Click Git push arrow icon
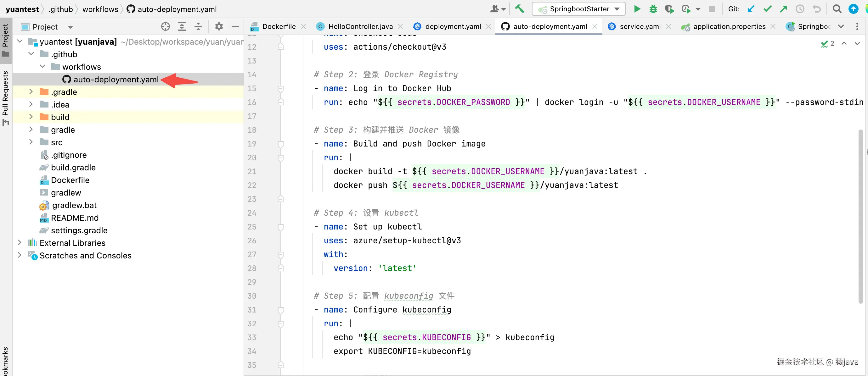 [x=783, y=9]
